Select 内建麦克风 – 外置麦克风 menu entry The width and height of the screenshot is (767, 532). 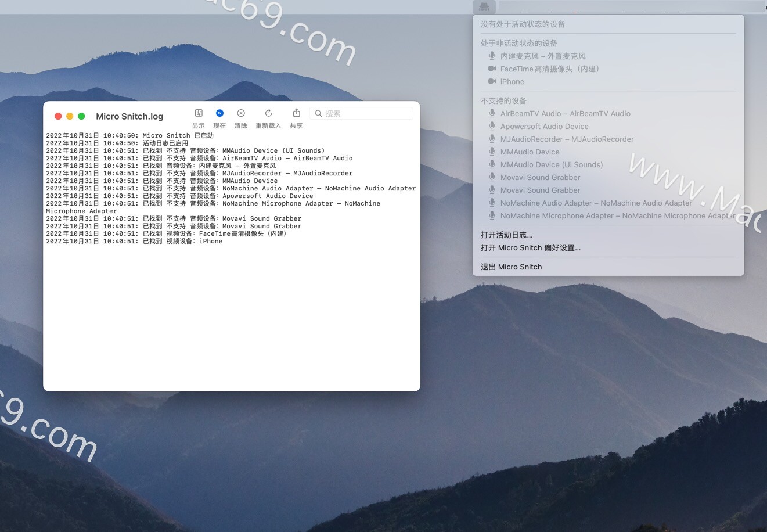tap(543, 56)
